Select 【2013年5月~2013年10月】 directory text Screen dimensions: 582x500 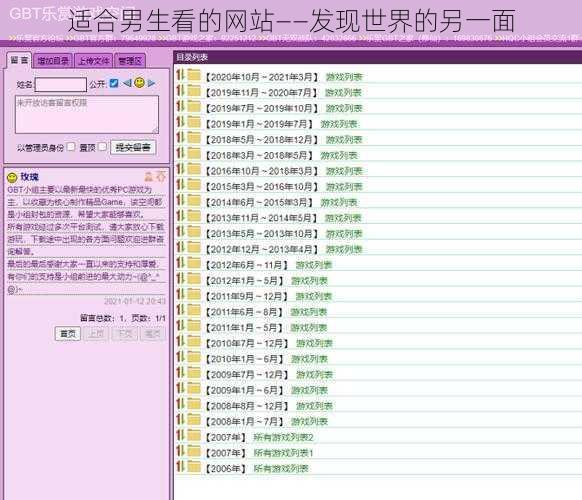pyautogui.click(x=262, y=234)
